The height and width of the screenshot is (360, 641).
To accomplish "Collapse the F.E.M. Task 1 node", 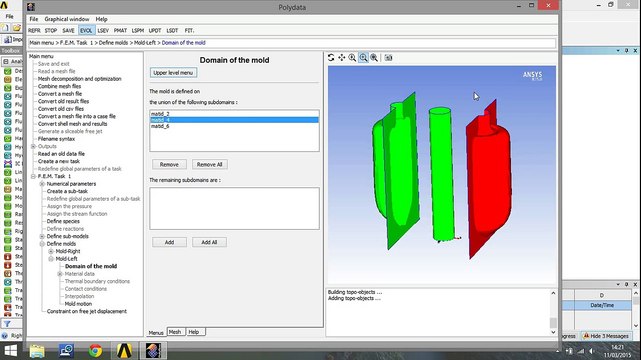I will (x=34, y=176).
